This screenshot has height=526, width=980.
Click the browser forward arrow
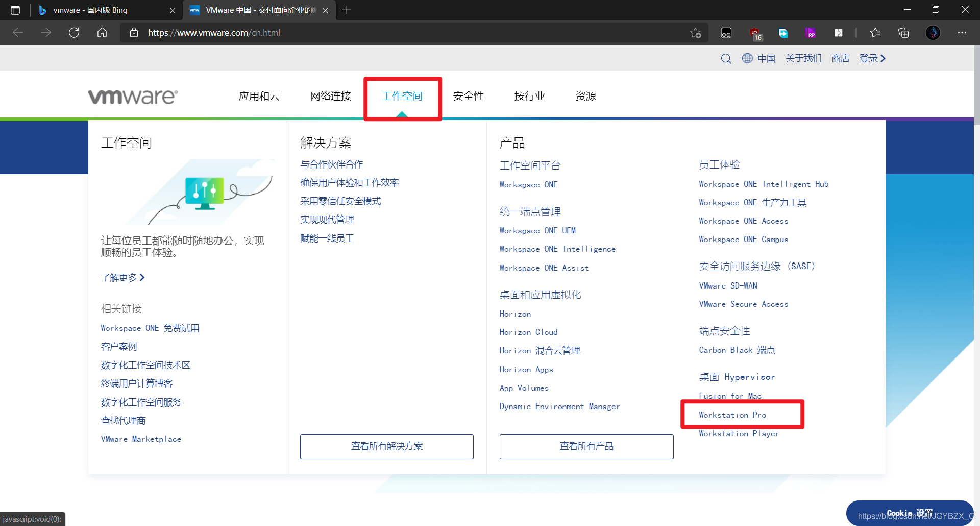click(46, 33)
